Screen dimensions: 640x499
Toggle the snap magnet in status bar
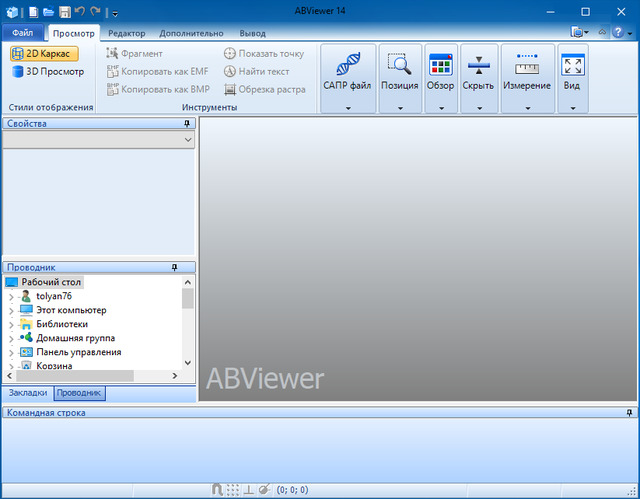click(217, 490)
